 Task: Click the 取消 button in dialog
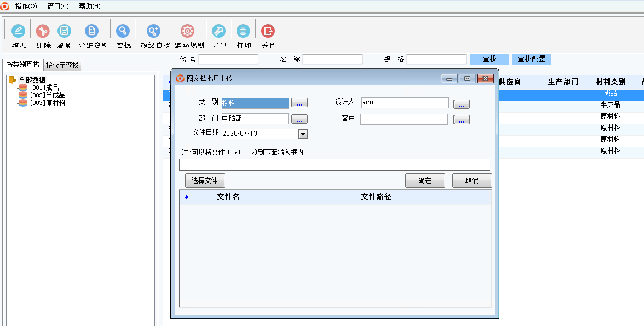[x=472, y=181]
